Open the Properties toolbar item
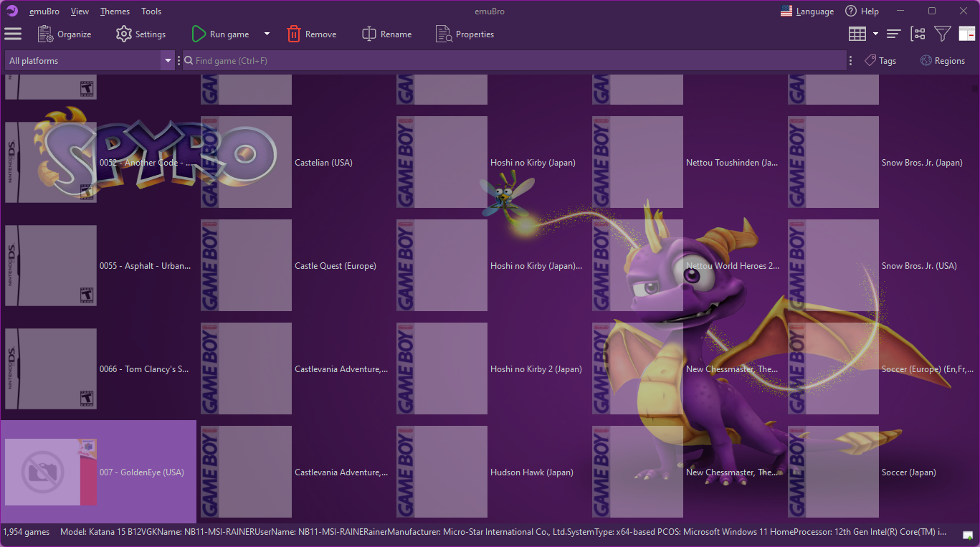Screen dimensions: 980x547 pos(465,33)
